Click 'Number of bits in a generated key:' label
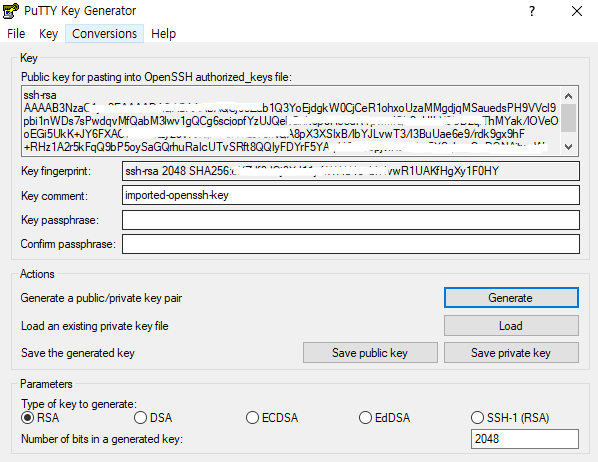Screen dimensions: 598x462 (x=102, y=439)
